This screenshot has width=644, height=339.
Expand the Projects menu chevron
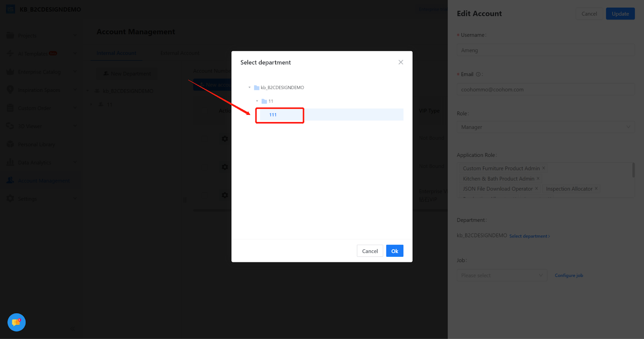(x=75, y=35)
